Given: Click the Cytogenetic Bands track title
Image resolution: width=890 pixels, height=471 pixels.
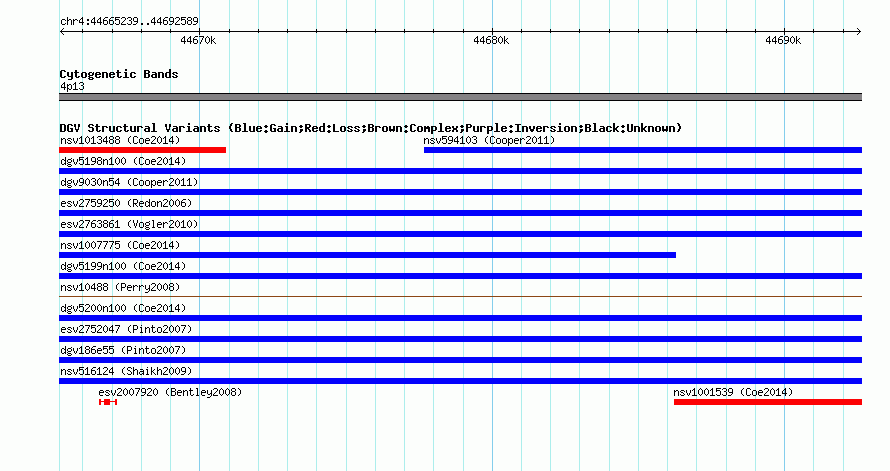Looking at the screenshot, I should click(119, 74).
